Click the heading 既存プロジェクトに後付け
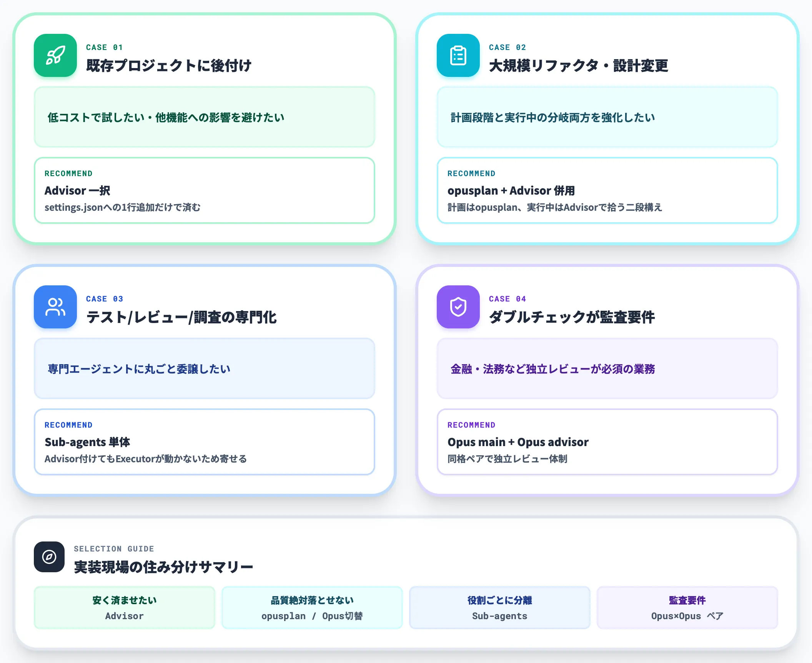Viewport: 812px width, 663px height. point(169,66)
